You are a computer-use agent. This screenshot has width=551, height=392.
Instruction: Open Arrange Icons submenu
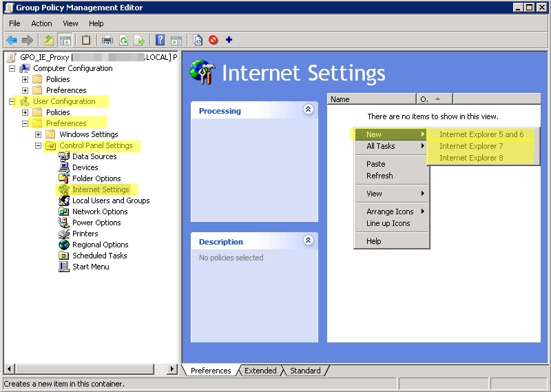391,212
